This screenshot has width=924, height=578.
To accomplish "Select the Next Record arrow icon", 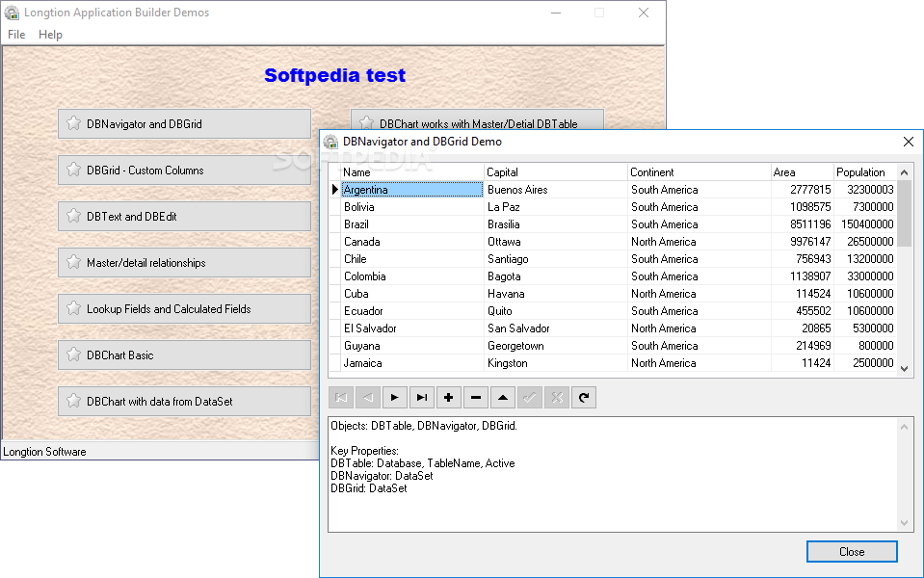I will [395, 397].
